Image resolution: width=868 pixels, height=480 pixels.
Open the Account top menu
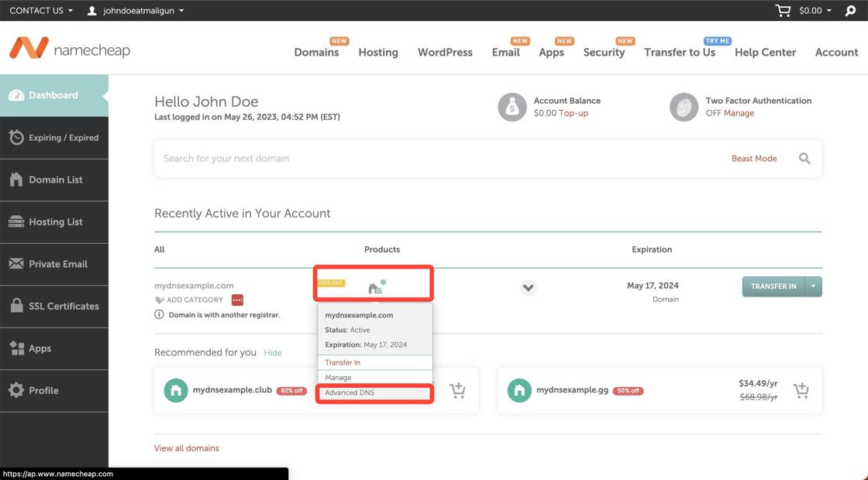coord(836,52)
